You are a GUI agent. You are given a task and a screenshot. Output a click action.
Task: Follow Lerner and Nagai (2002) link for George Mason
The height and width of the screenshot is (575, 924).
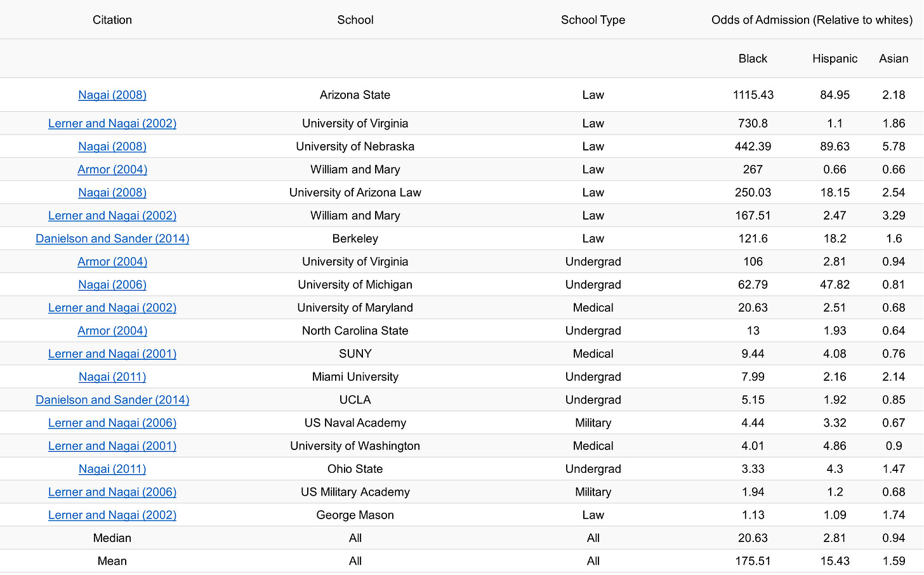(x=112, y=515)
